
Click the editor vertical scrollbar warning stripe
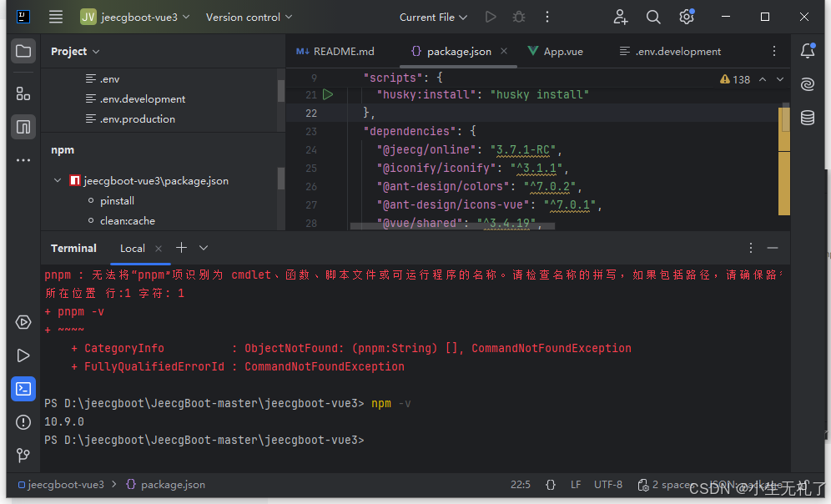[x=783, y=161]
